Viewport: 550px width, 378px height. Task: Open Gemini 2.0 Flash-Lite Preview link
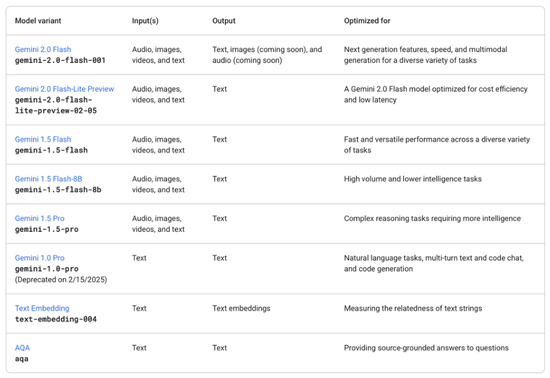click(65, 89)
